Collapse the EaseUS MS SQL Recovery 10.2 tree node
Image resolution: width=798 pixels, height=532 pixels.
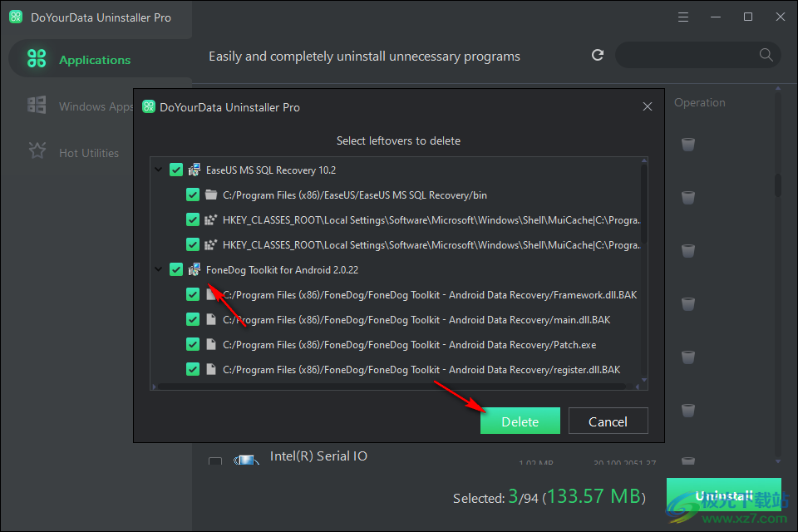[x=158, y=170]
